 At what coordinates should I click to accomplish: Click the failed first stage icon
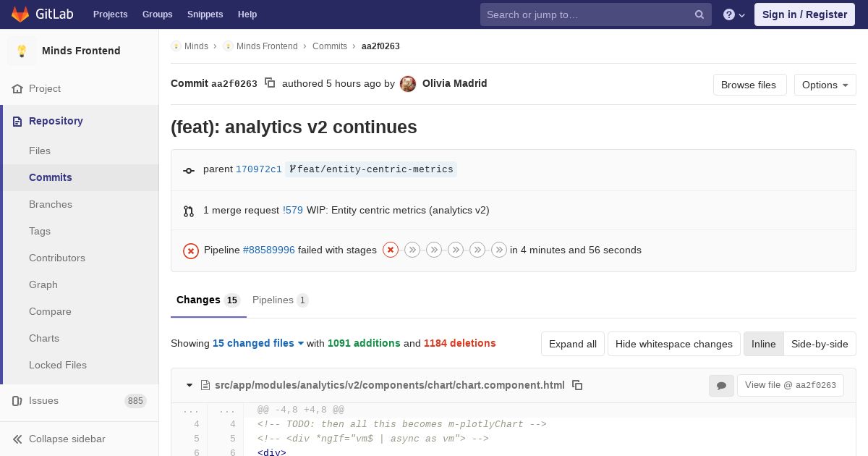click(391, 250)
